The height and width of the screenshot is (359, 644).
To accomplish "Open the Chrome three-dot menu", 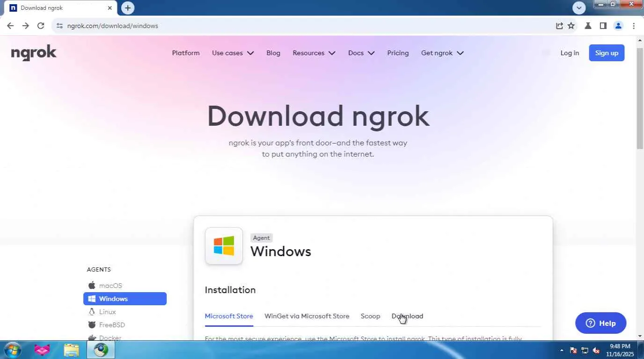I will point(634,26).
